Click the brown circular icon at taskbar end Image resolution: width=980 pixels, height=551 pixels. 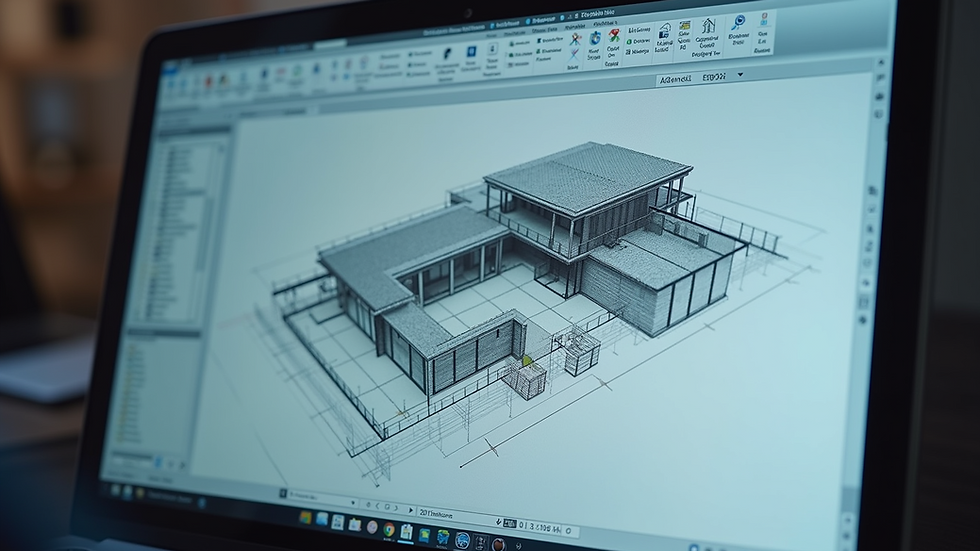coord(499,544)
